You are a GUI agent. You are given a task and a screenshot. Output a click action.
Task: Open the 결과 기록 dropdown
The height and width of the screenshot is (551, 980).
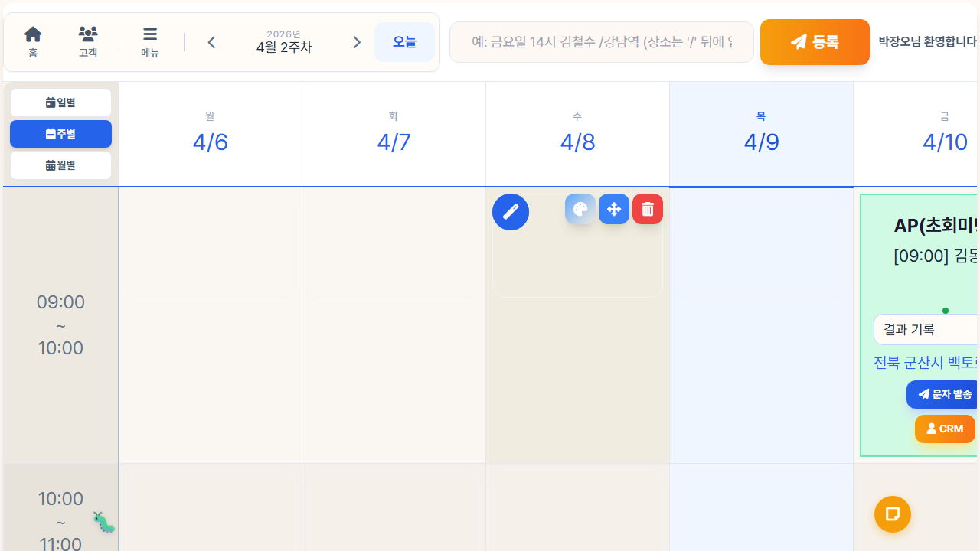[x=926, y=329]
